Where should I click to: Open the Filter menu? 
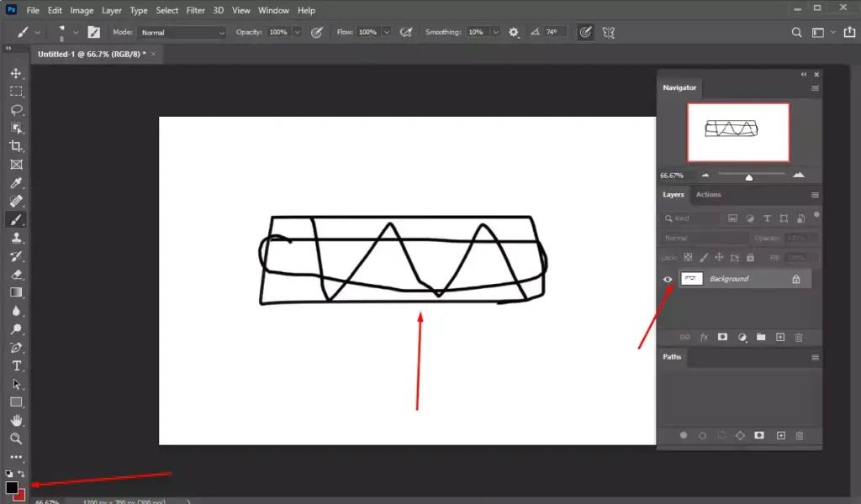click(x=195, y=10)
